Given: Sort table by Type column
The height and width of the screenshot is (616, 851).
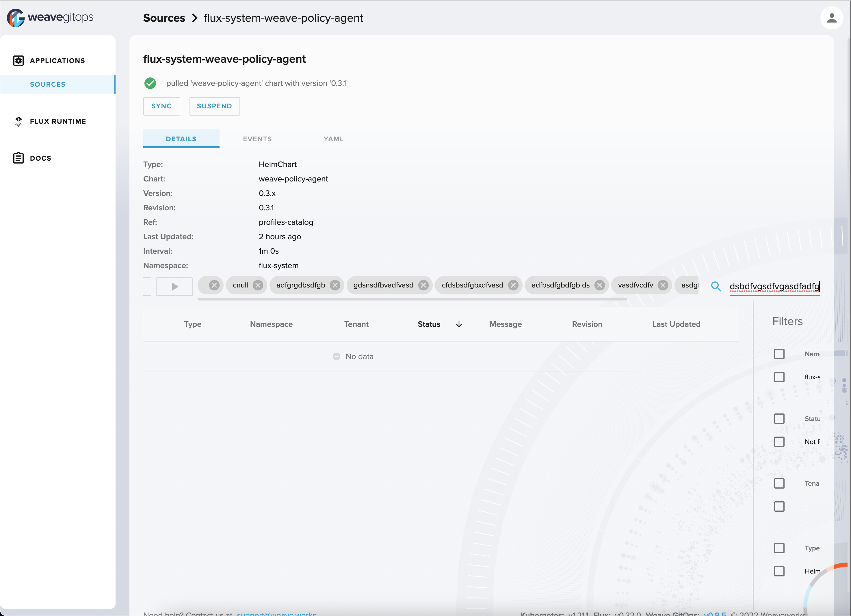Looking at the screenshot, I should 192,324.
